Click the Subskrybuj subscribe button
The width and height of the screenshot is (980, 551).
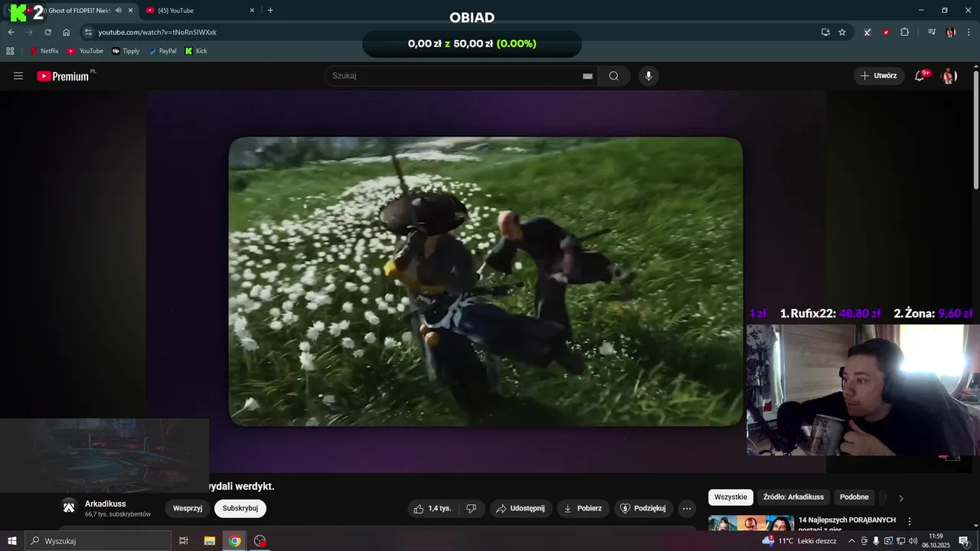(x=240, y=508)
